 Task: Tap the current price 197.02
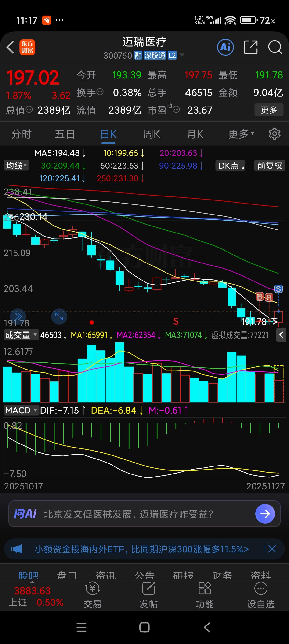pyautogui.click(x=33, y=78)
